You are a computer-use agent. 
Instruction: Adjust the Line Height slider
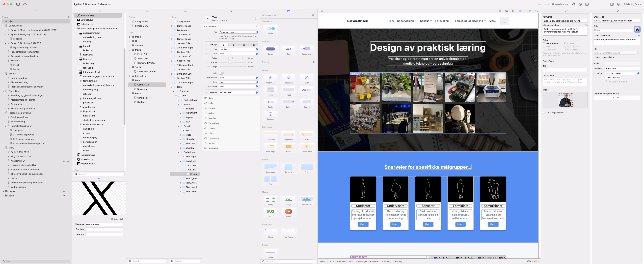(x=232, y=67)
